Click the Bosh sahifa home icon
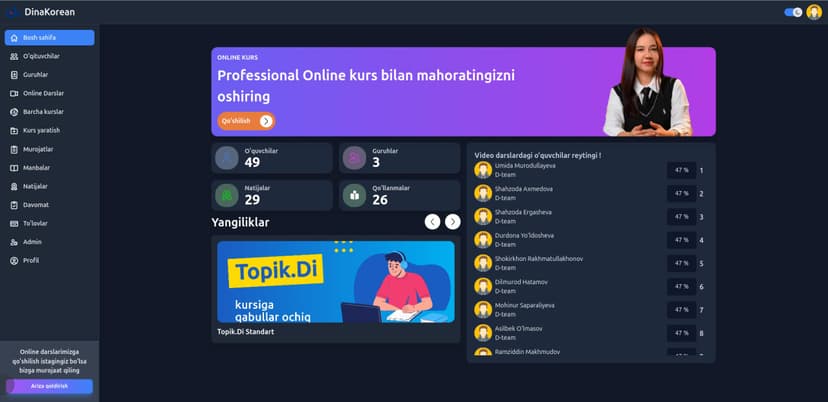The width and height of the screenshot is (828, 402). pyautogui.click(x=14, y=38)
